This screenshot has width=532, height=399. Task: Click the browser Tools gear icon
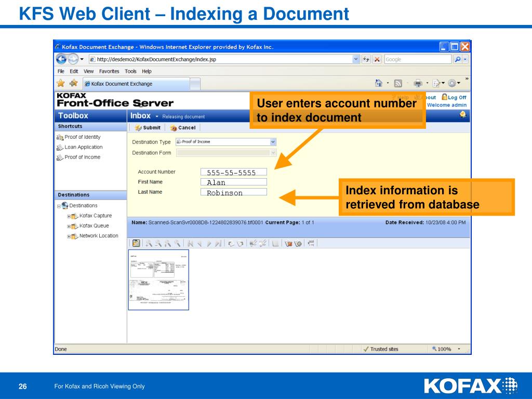(x=452, y=83)
